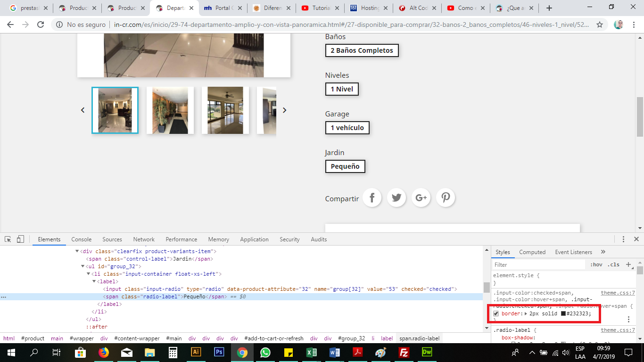Open Firefox from the taskbar
644x362 pixels.
click(x=104, y=352)
